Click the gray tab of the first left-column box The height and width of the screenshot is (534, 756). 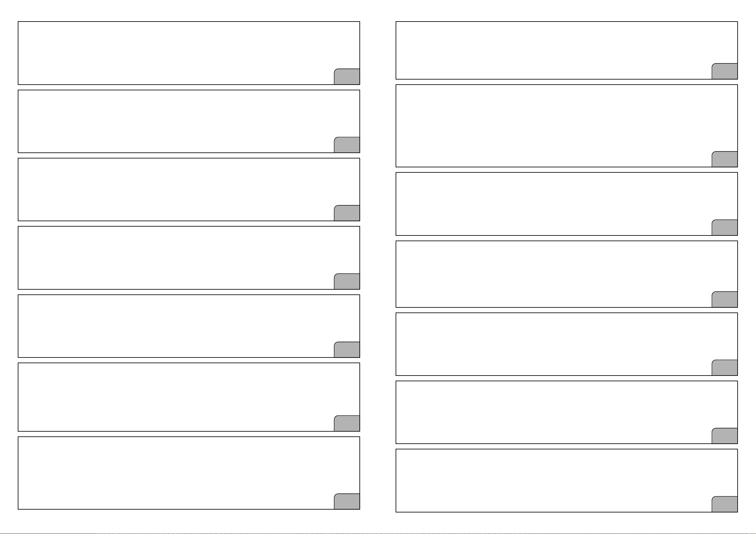click(347, 77)
